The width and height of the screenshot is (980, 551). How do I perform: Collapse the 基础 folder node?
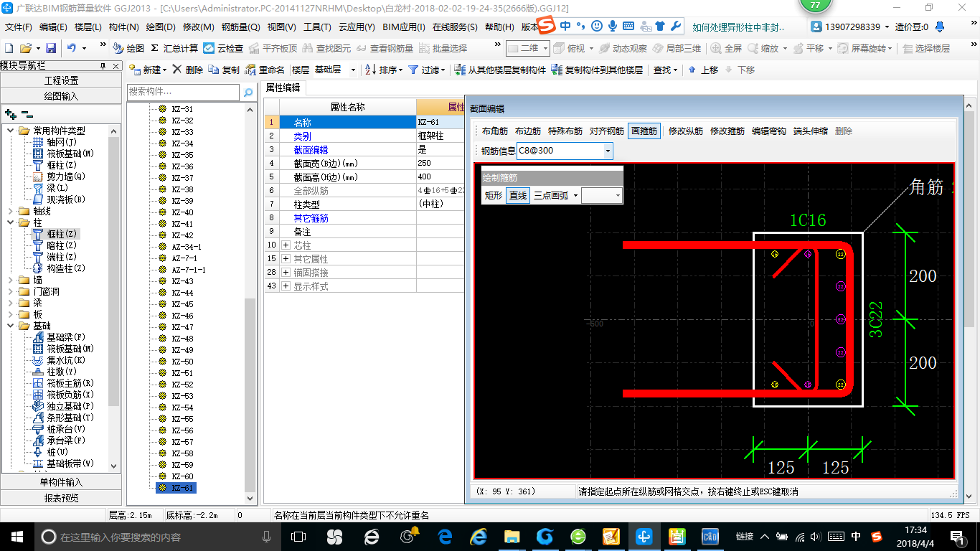tap(10, 326)
